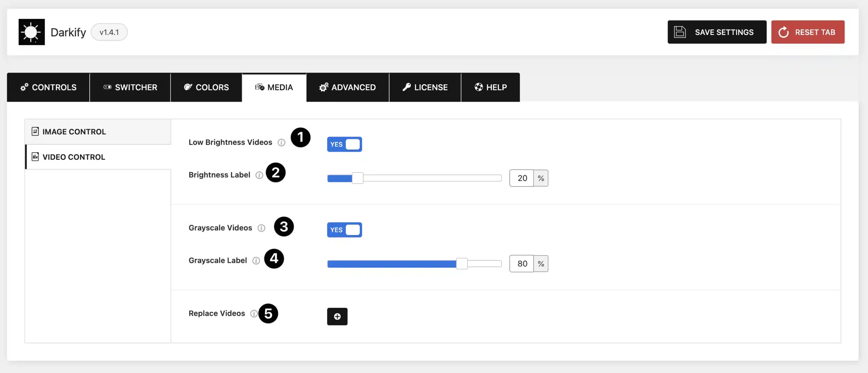Screen dimensions: 868x373
Task: Click the info icon next to Brightness Label
Action: (259, 175)
